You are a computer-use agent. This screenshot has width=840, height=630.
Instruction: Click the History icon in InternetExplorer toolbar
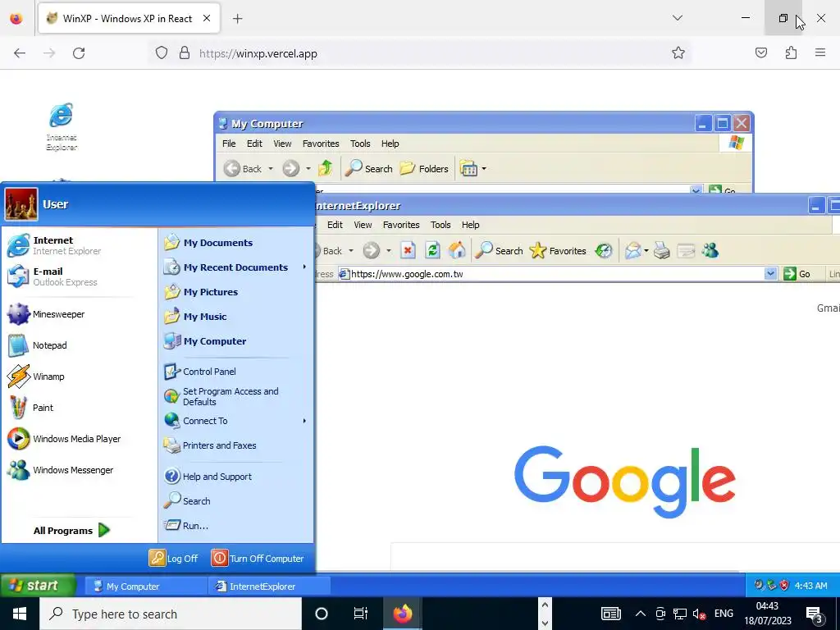click(x=604, y=250)
